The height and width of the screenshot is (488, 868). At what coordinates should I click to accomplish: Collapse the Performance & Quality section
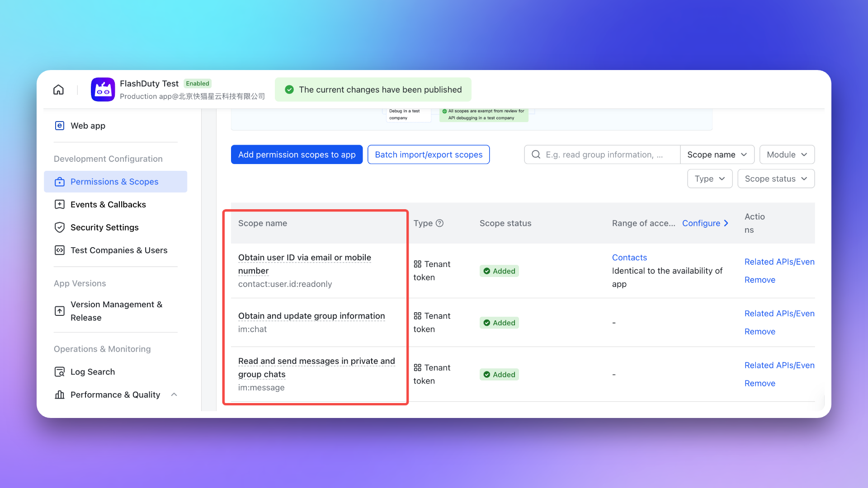coord(174,394)
